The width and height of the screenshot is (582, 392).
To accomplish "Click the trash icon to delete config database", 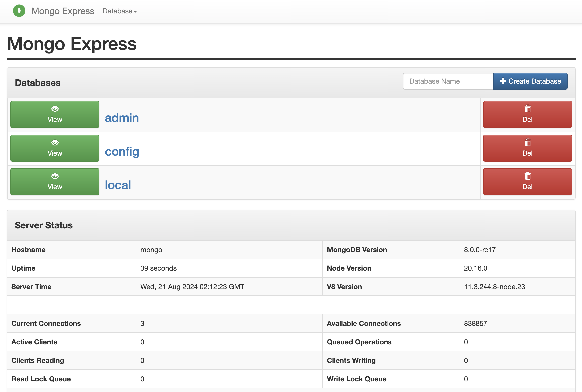I will point(527,142).
